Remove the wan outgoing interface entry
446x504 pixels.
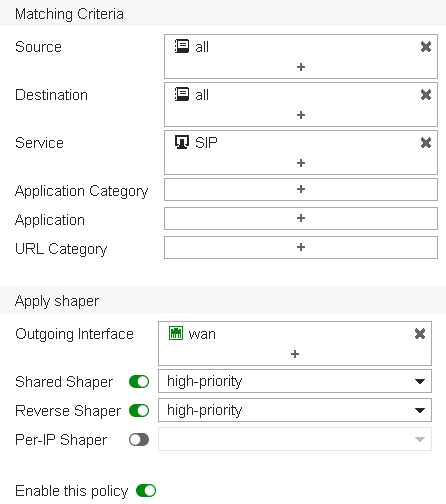(420, 334)
